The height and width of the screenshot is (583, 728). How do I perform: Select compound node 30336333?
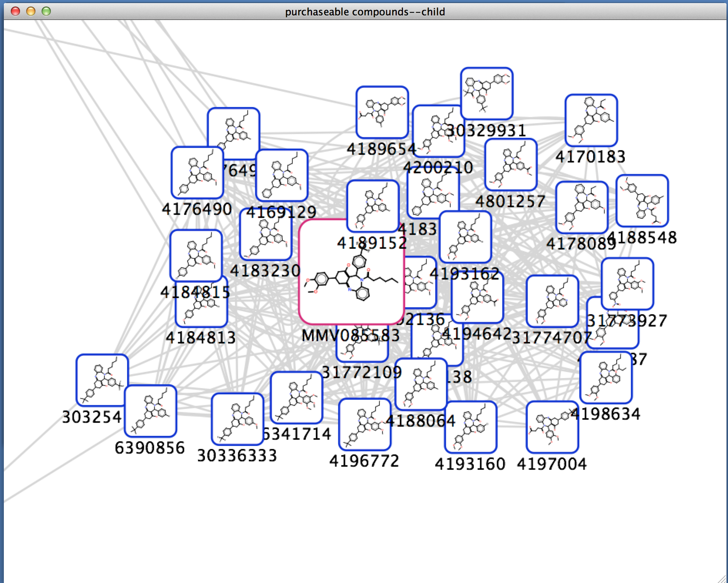tap(237, 419)
